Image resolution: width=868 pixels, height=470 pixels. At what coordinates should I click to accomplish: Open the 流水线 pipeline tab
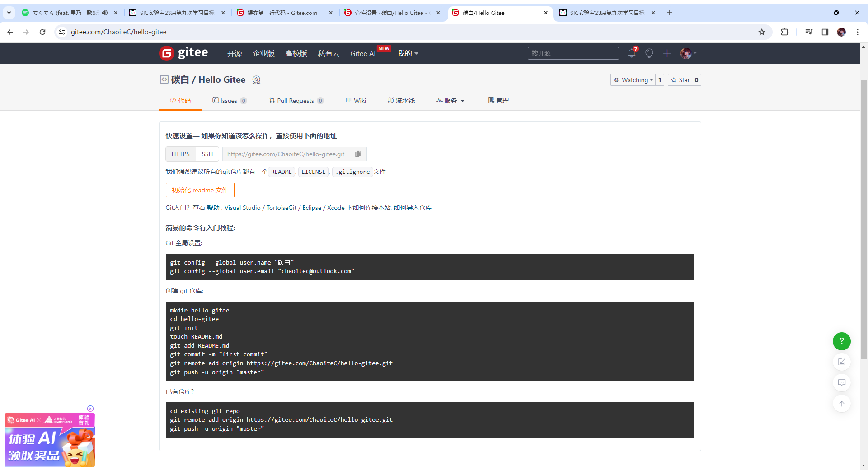pyautogui.click(x=401, y=101)
